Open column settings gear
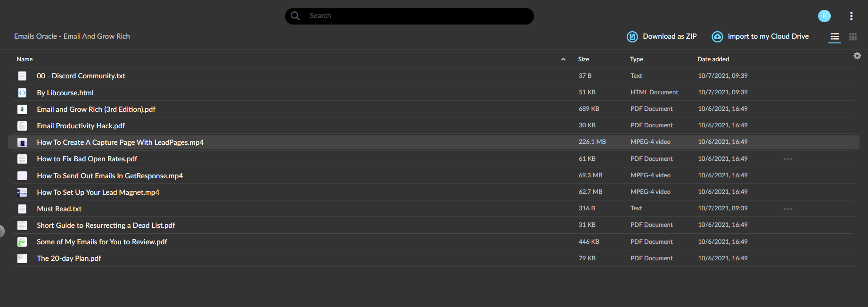The image size is (868, 307). click(857, 56)
